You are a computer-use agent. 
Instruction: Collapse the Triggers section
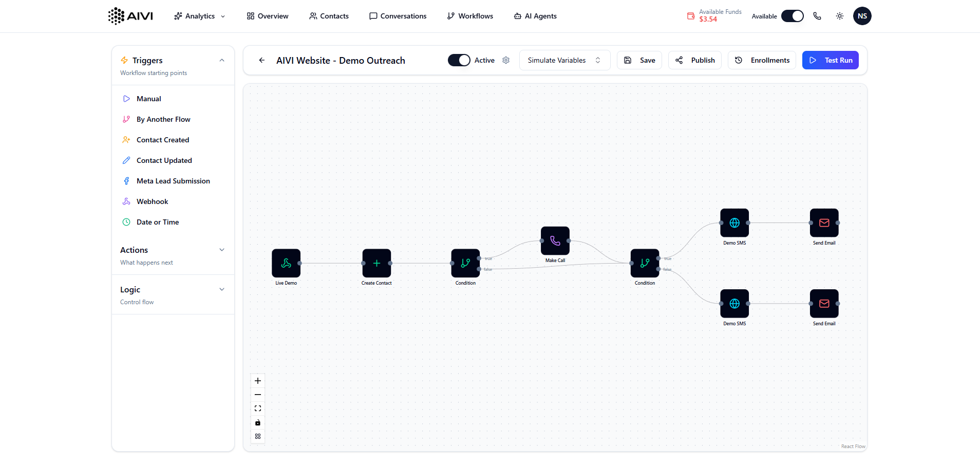222,61
